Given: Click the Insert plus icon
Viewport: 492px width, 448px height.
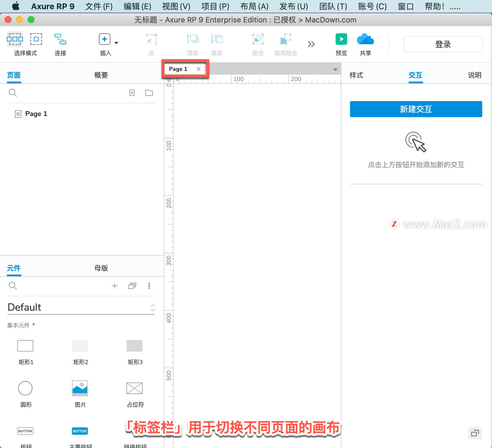Looking at the screenshot, I should tap(105, 39).
